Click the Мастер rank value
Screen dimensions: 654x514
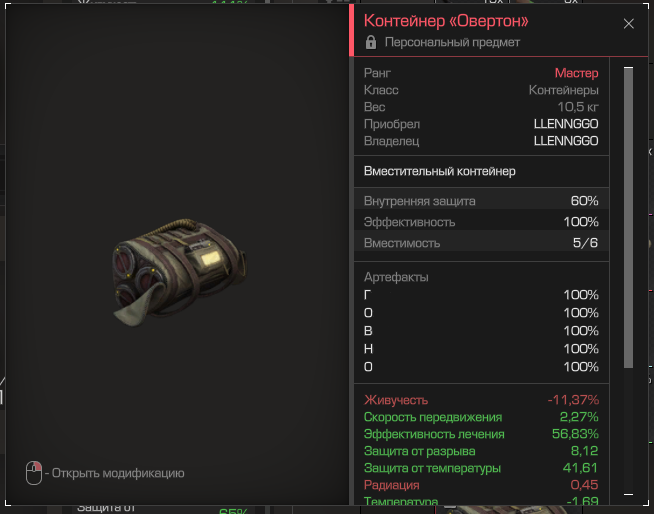(576, 73)
